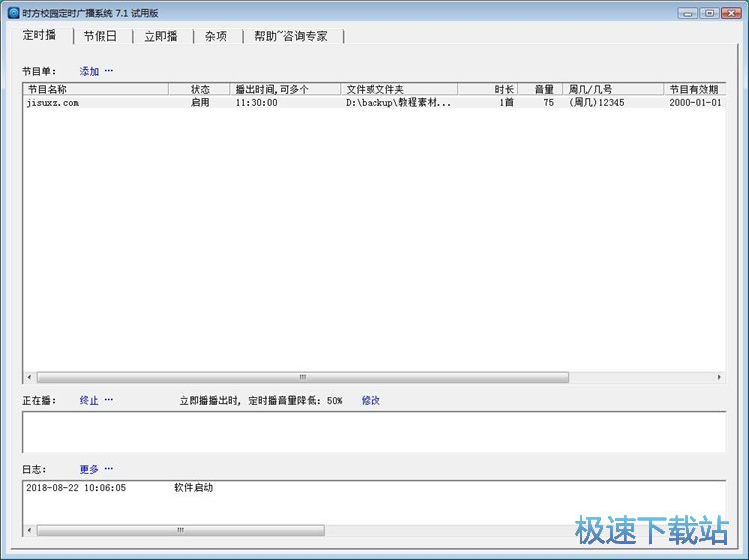Click the 启用 status cell
Image resolution: width=749 pixels, height=560 pixels.
(200, 102)
